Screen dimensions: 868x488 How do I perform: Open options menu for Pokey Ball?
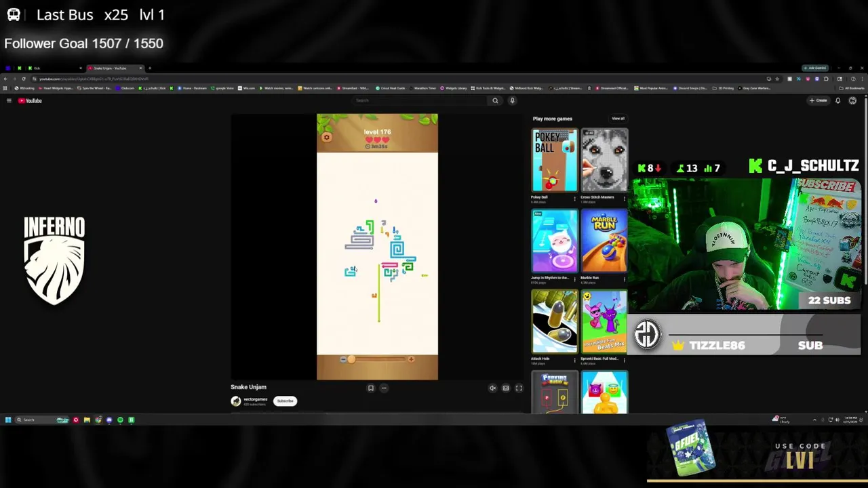pyautogui.click(x=575, y=199)
